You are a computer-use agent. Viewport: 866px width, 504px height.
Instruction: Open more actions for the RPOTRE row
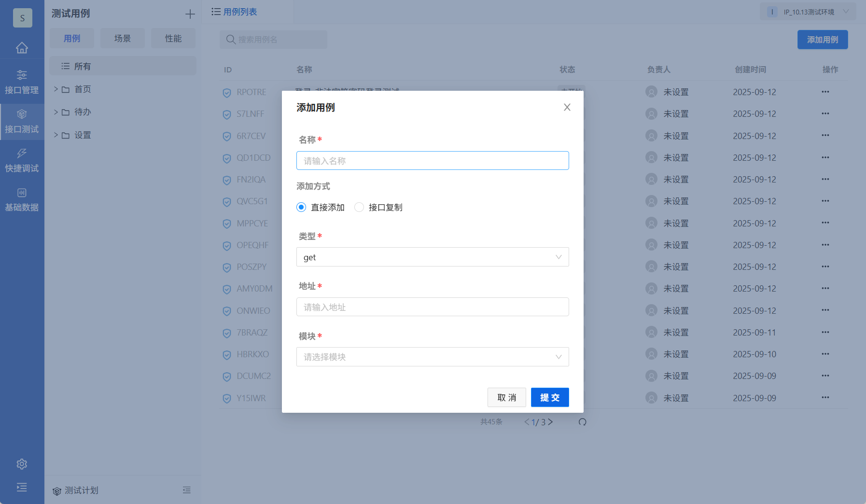pos(825,92)
